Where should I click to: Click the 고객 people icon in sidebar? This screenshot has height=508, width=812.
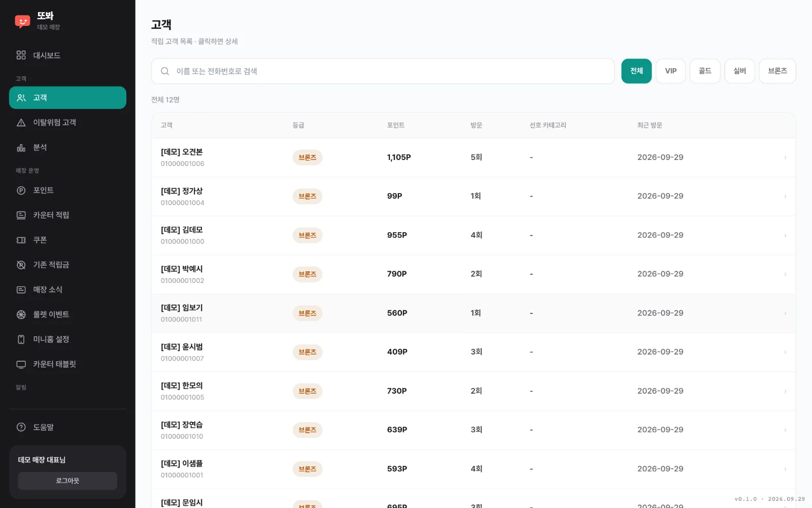click(x=21, y=98)
